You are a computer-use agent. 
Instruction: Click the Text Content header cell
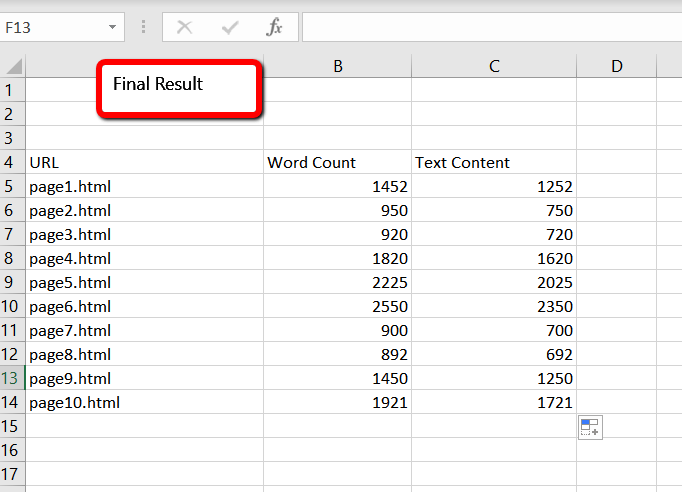point(494,162)
